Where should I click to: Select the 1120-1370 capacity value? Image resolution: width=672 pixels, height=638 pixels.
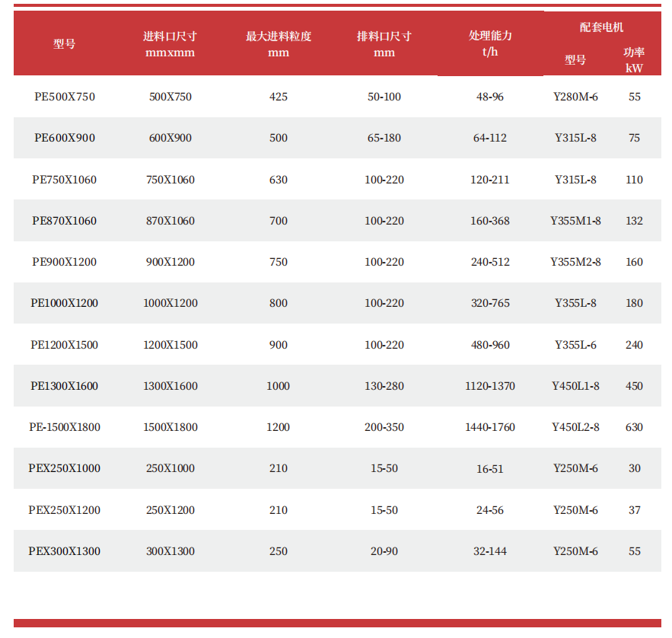pos(490,386)
